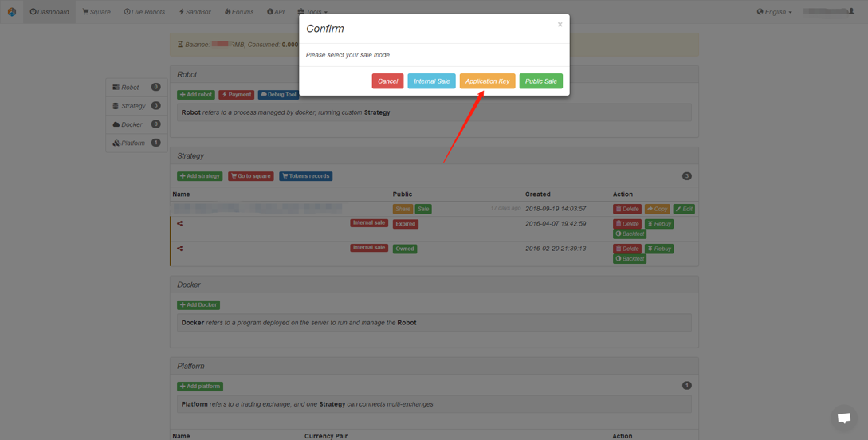The height and width of the screenshot is (440, 868).
Task: Open the API nav item
Action: click(x=275, y=12)
